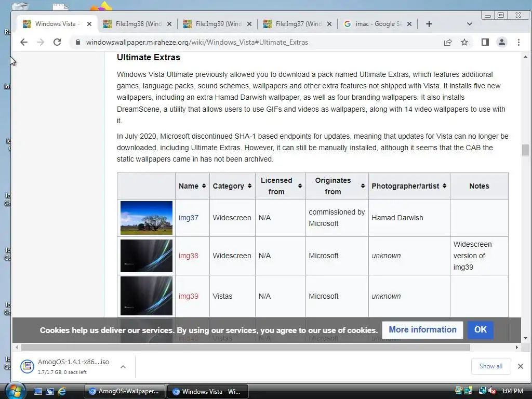
Task: Click the horizontal scrollbar left arrow
Action: click(17, 348)
